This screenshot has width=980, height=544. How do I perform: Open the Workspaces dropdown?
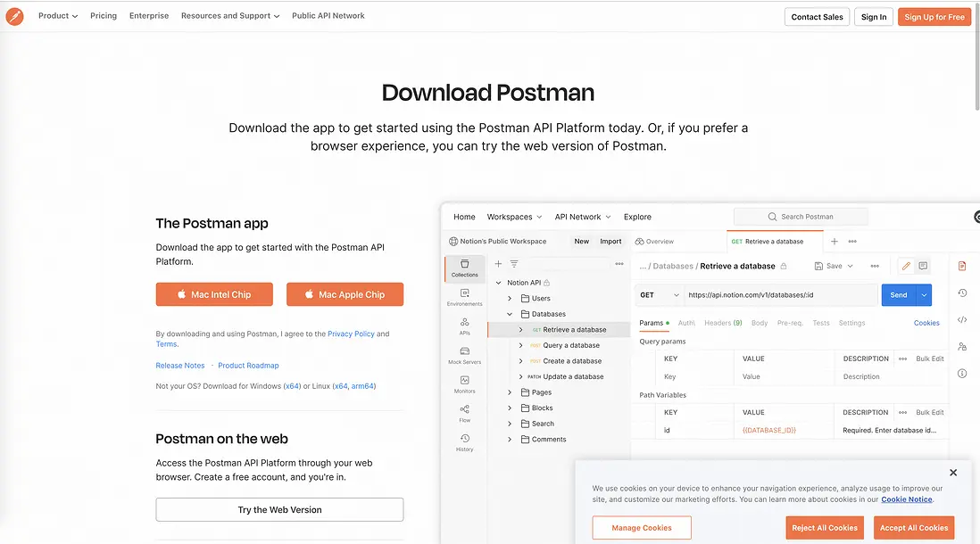coord(514,217)
